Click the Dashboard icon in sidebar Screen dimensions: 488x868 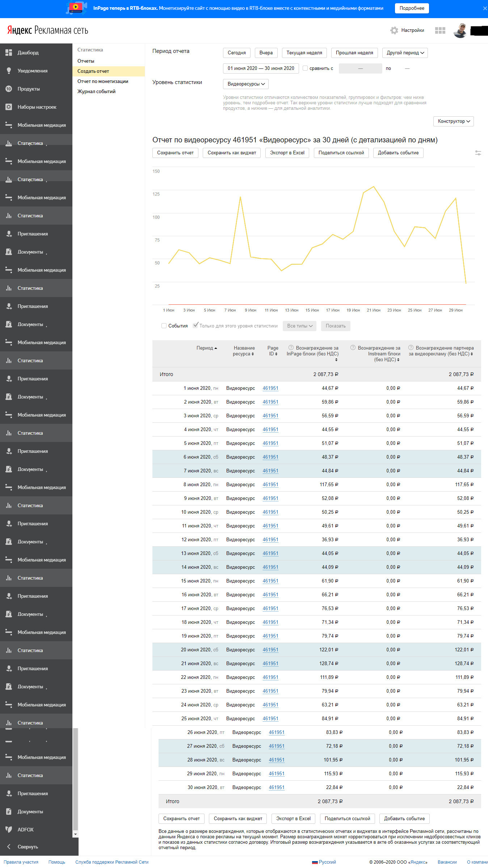[x=9, y=53]
